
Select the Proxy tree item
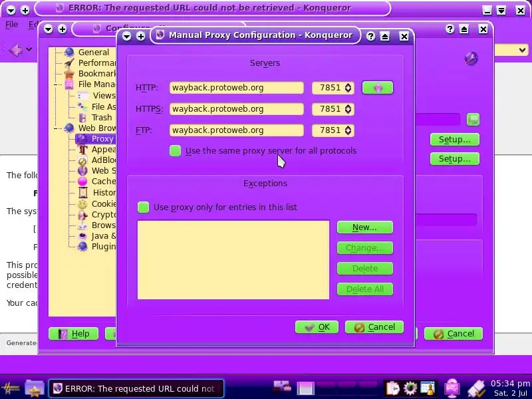(96, 139)
